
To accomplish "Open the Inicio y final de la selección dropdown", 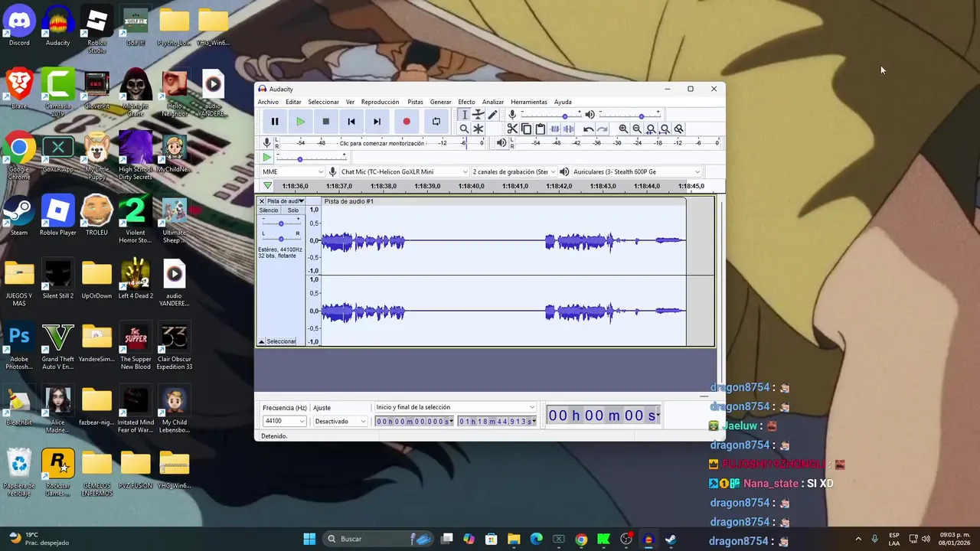I will click(x=455, y=407).
